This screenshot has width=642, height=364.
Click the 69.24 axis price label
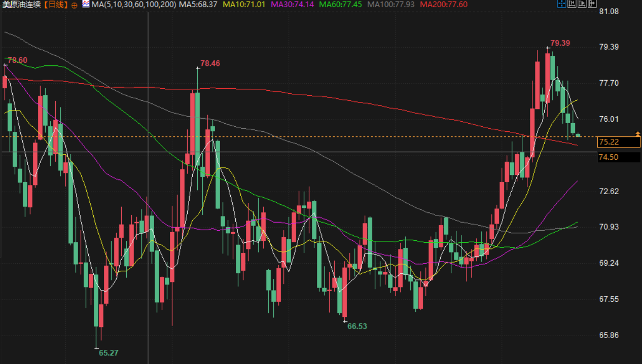point(609,263)
